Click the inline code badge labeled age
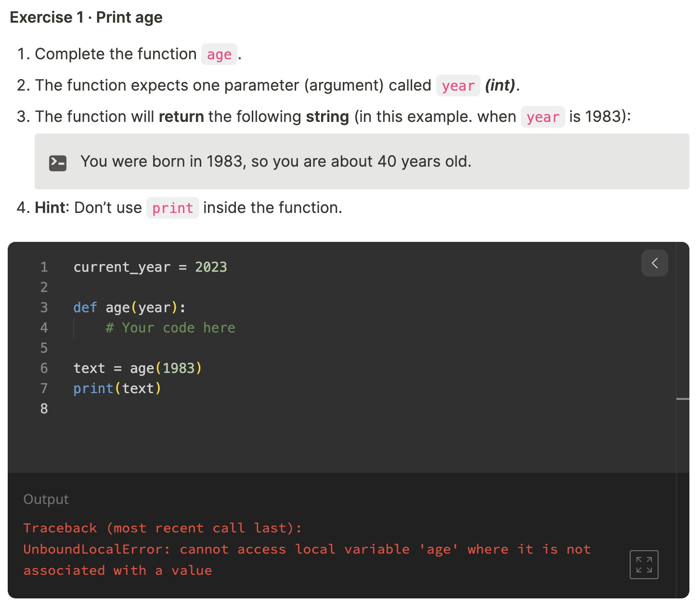 pyautogui.click(x=219, y=54)
